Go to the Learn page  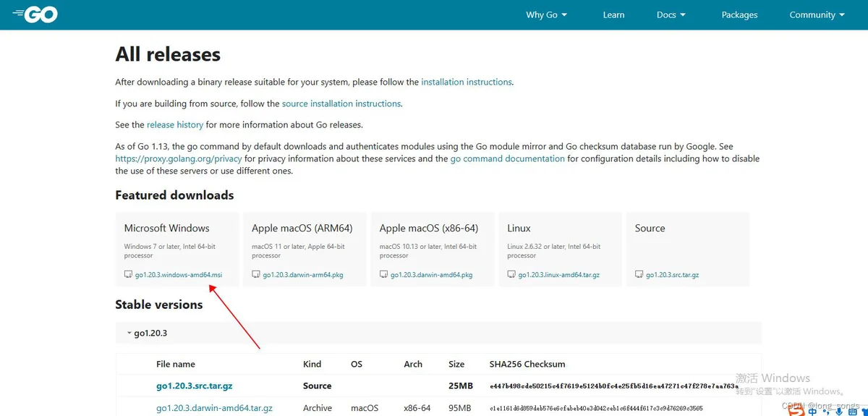point(613,14)
